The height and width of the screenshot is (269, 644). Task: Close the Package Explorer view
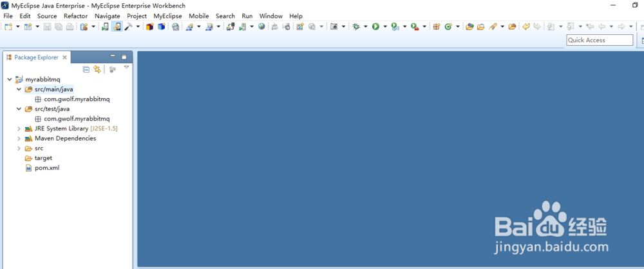64,57
